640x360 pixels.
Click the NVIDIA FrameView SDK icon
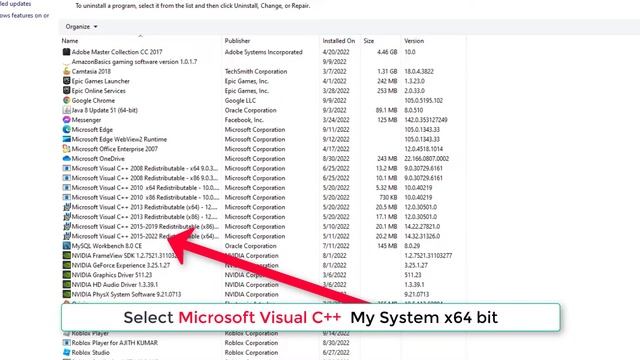tap(67, 256)
